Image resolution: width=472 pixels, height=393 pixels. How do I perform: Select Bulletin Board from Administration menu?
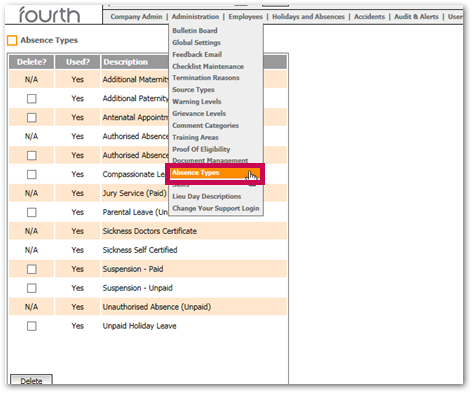(195, 31)
